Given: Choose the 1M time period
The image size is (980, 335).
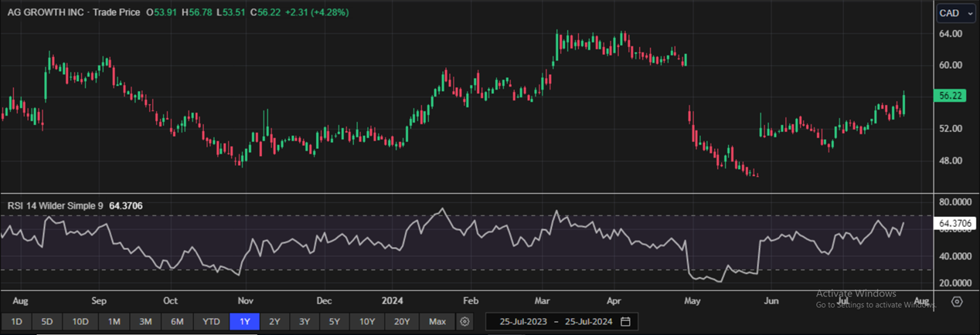Looking at the screenshot, I should 114,321.
